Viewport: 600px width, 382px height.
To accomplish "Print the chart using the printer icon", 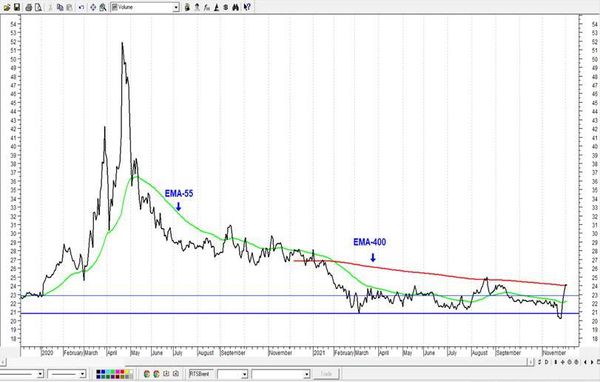I will pos(28,7).
